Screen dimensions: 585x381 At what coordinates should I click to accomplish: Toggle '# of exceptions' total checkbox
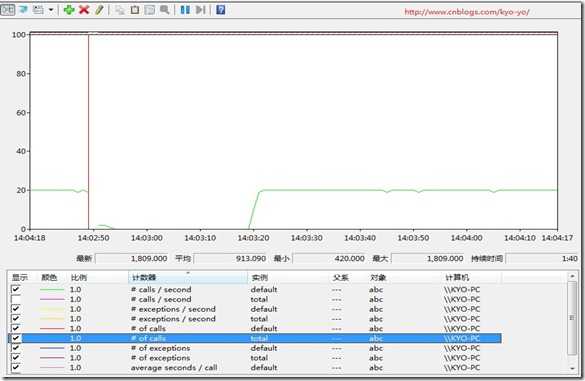click(16, 357)
